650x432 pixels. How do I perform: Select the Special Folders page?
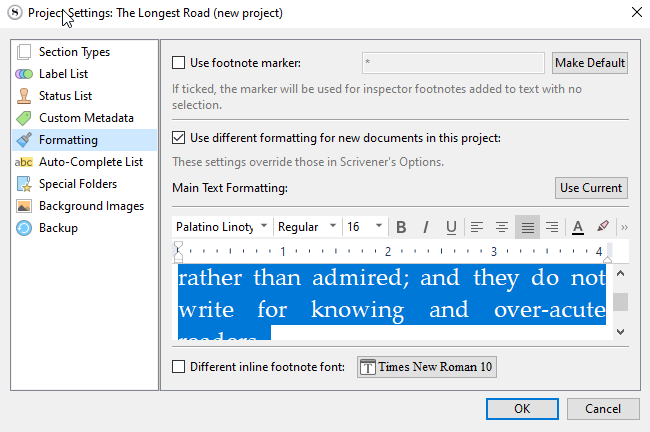(x=85, y=184)
